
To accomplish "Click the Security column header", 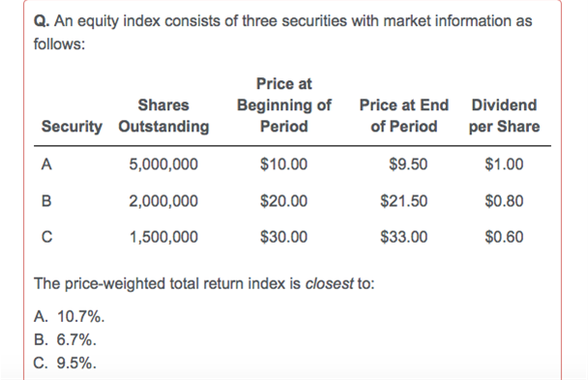I will pyautogui.click(x=72, y=127).
